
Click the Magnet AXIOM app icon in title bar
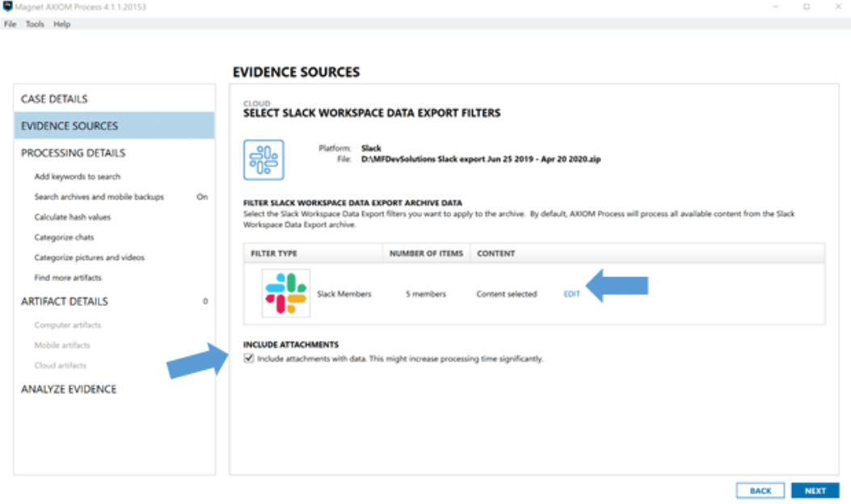point(7,6)
